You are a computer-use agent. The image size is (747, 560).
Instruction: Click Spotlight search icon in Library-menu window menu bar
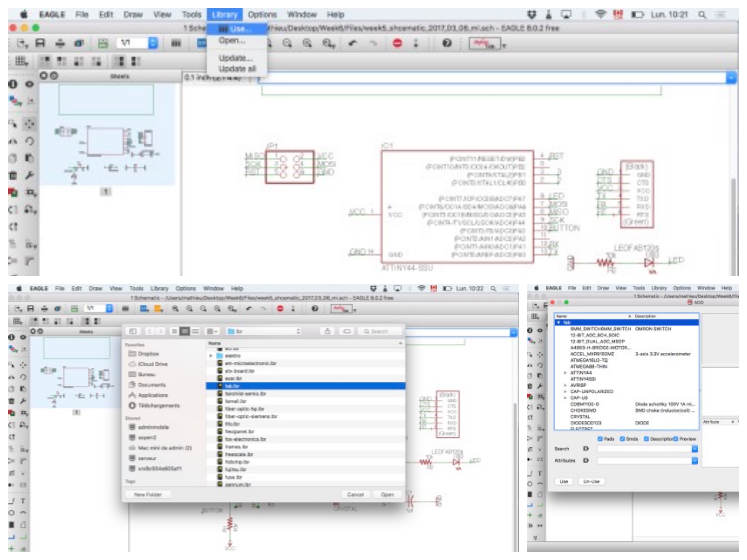(x=702, y=15)
